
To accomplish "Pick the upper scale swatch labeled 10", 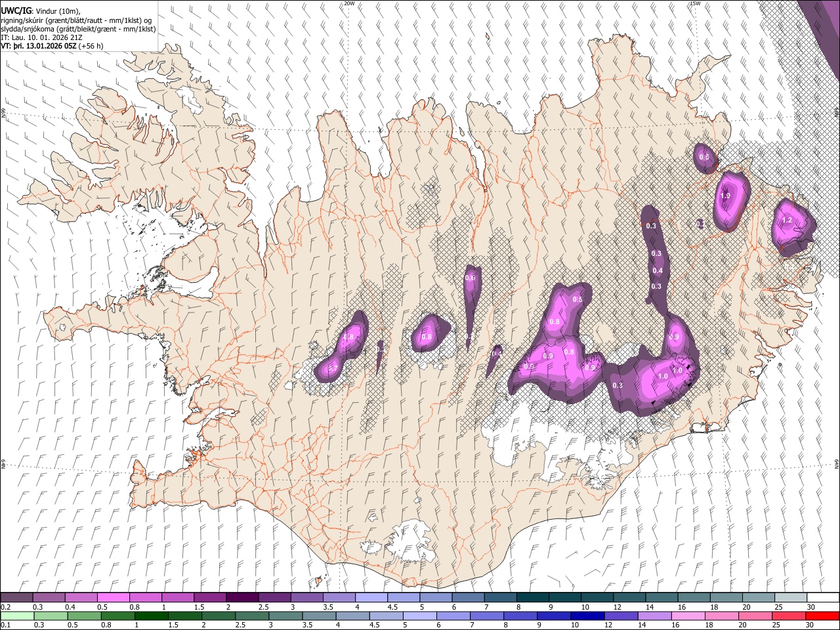I will click(596, 598).
